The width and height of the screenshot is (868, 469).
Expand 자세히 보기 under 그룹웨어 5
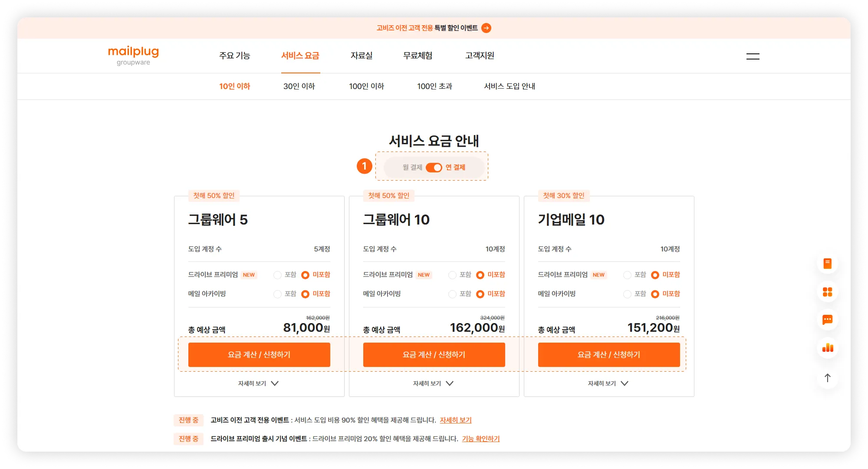pyautogui.click(x=258, y=383)
